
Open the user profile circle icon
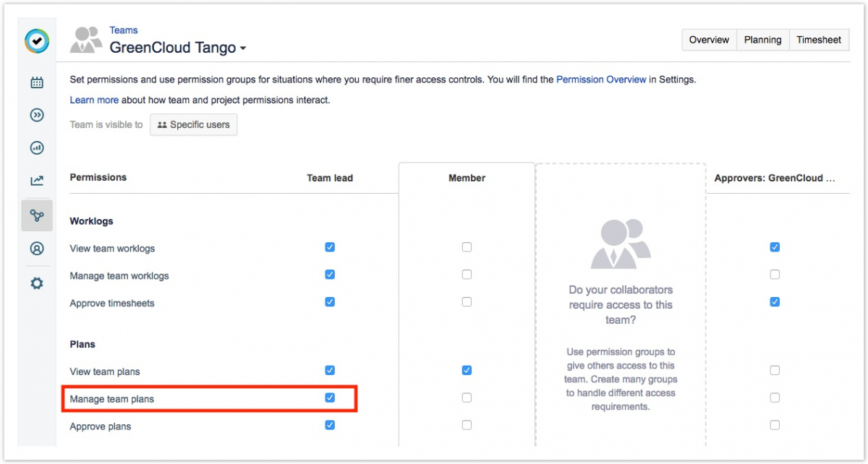coord(37,249)
